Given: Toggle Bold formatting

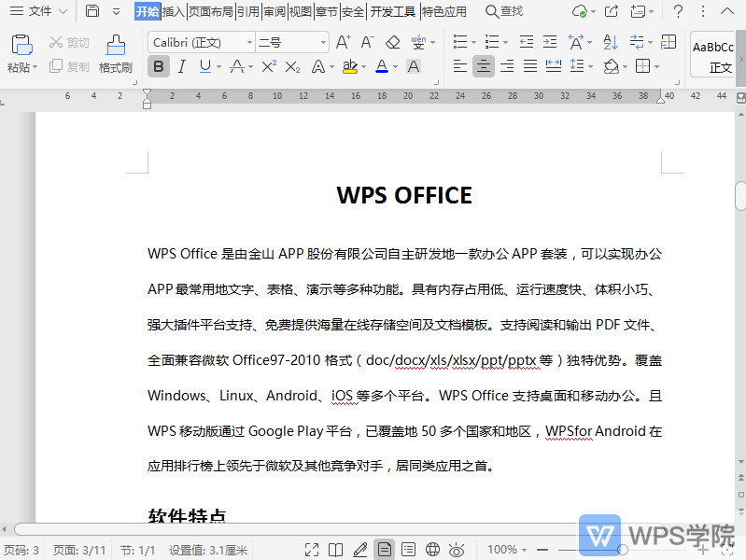Looking at the screenshot, I should pyautogui.click(x=159, y=66).
